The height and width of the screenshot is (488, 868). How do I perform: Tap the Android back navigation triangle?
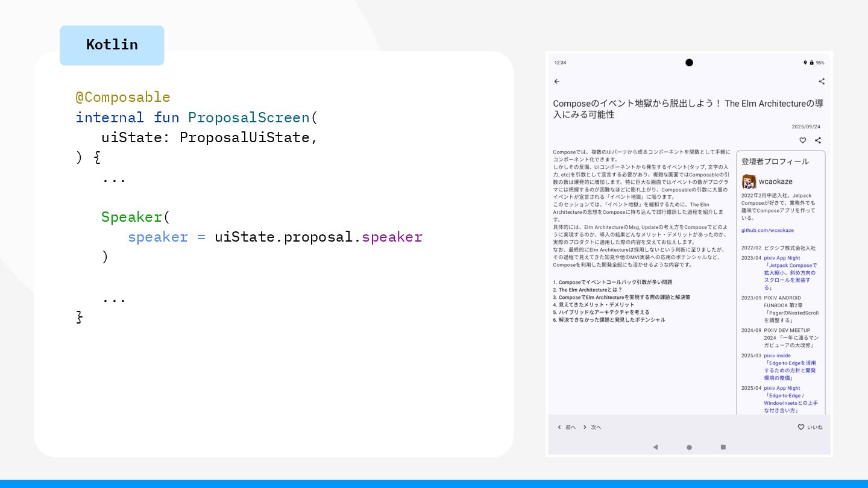[x=655, y=447]
